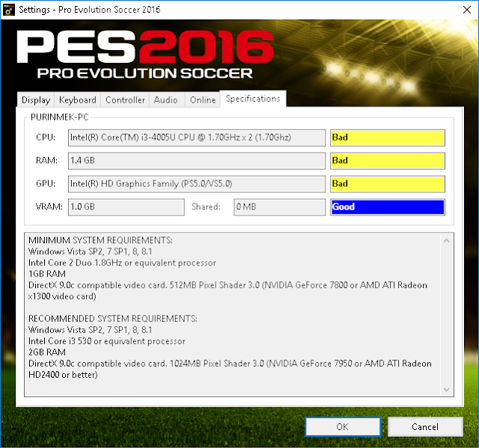Click the 'RAM:' label
Screen dimensions: 479x448
coord(46,161)
